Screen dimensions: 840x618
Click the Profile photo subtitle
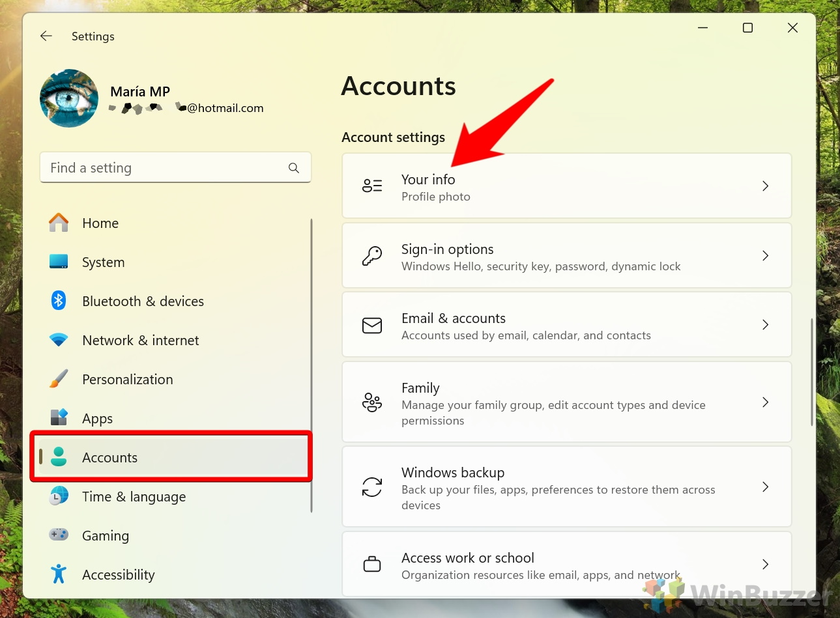pyautogui.click(x=435, y=197)
